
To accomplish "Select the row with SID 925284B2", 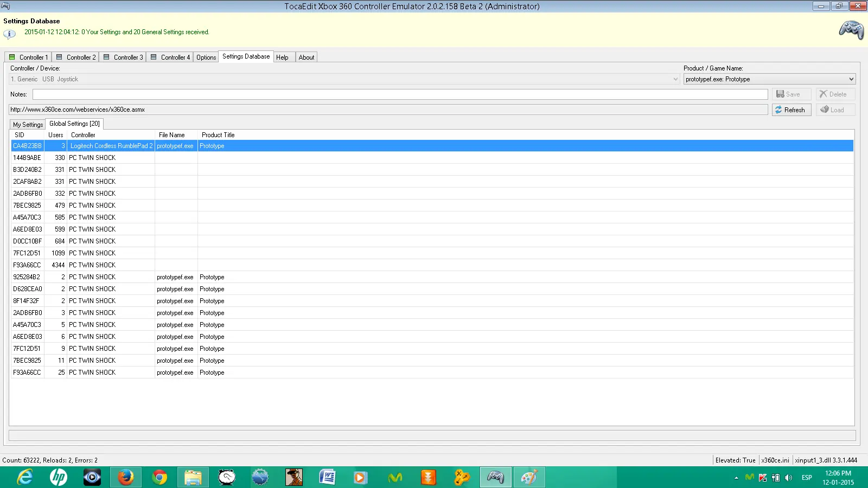I will tap(432, 277).
